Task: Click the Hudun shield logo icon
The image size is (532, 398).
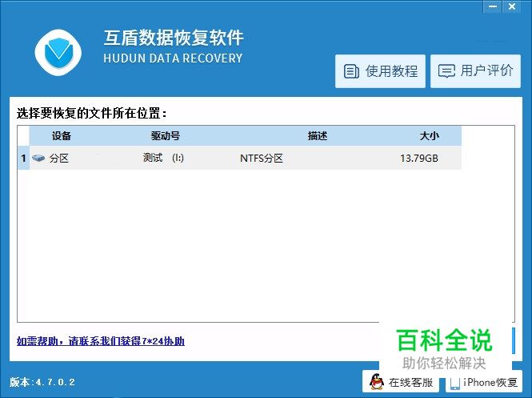Action: click(58, 52)
